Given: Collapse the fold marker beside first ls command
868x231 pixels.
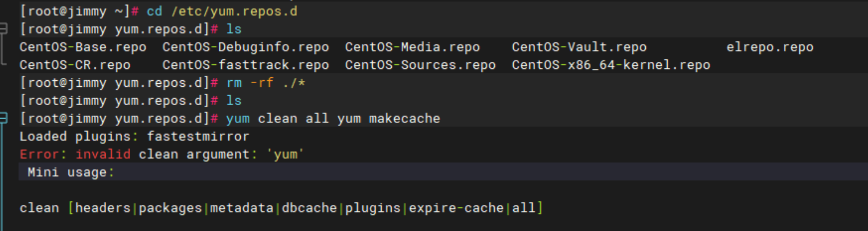Looking at the screenshot, I should click(x=3, y=29).
